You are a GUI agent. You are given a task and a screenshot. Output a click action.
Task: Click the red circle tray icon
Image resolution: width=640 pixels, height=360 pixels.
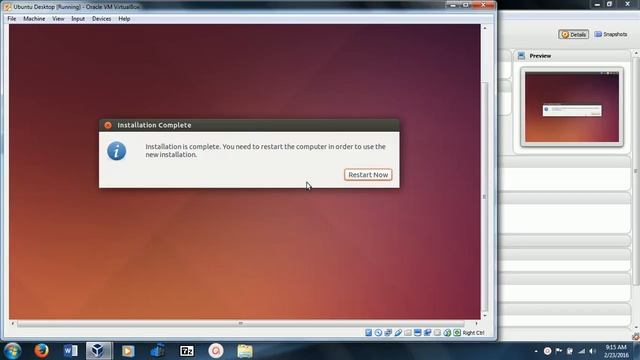[x=547, y=351]
